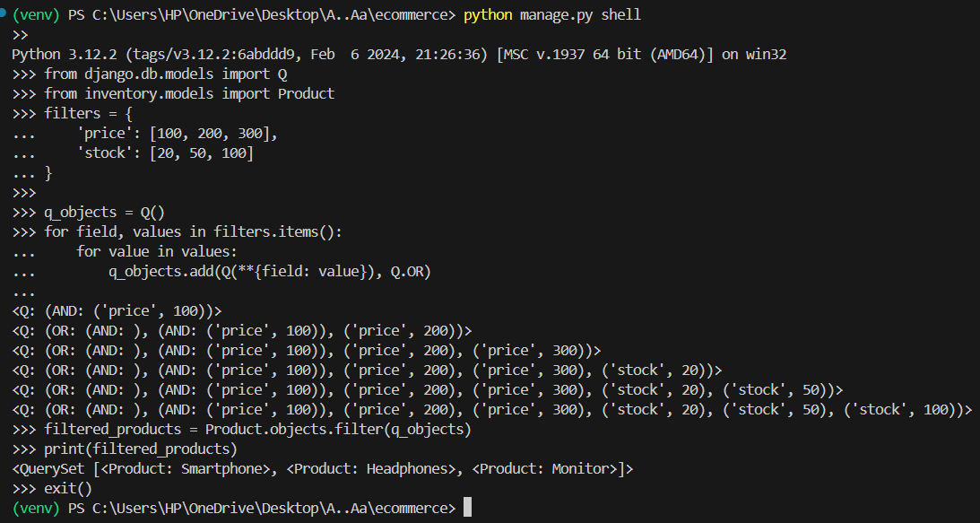Click the terminal cursor block at last prompt
The image size is (980, 523).
point(467,508)
